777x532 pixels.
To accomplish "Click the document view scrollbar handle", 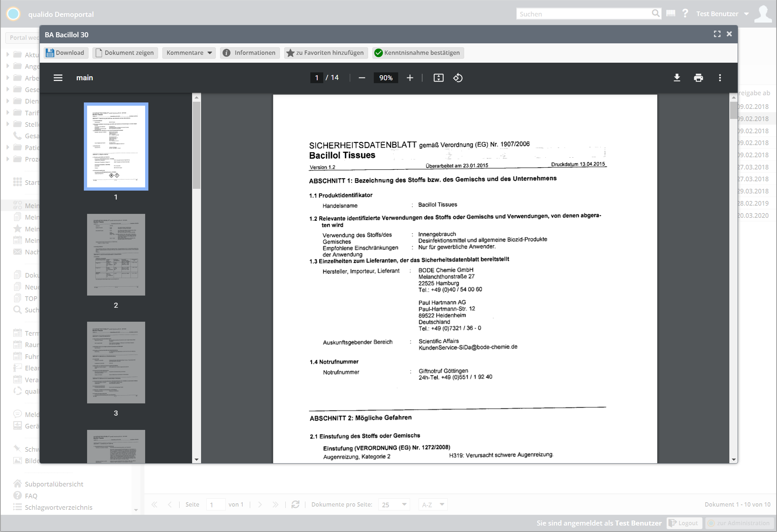I will (734, 110).
